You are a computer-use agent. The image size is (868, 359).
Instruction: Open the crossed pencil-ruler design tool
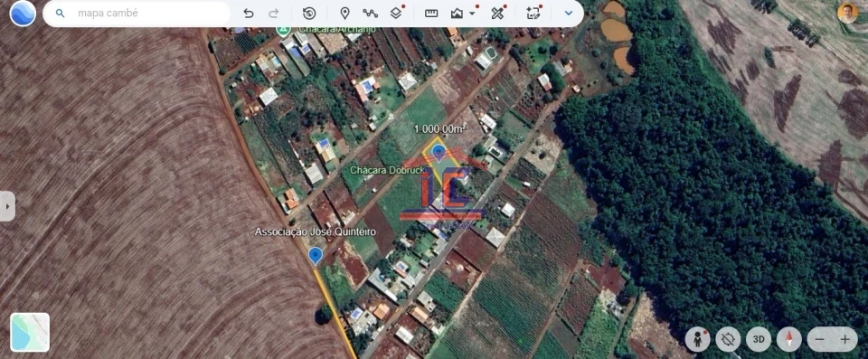tap(497, 14)
